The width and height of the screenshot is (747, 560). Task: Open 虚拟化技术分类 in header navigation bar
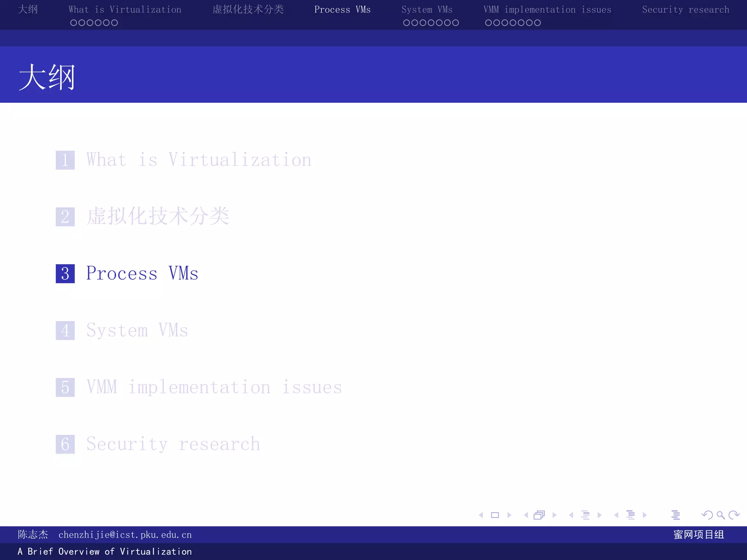click(248, 9)
